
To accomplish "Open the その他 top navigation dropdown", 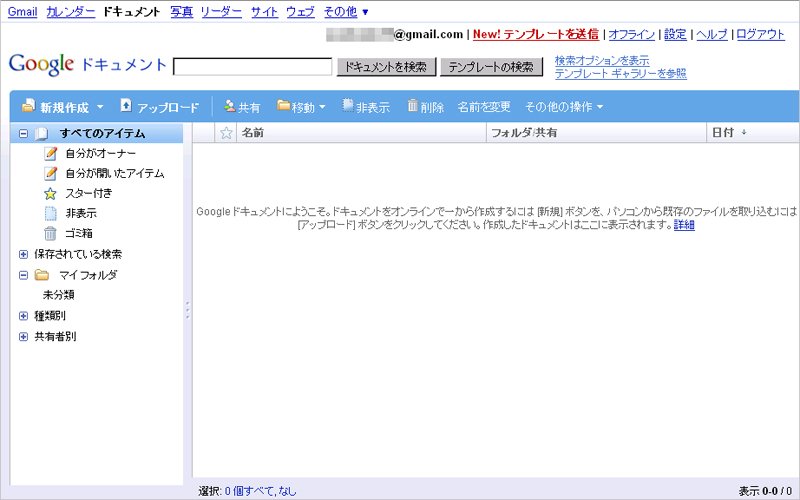I will [346, 11].
